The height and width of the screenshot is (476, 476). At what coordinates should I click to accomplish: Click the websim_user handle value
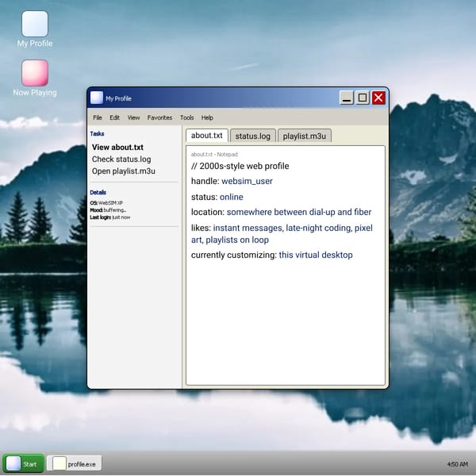(247, 181)
